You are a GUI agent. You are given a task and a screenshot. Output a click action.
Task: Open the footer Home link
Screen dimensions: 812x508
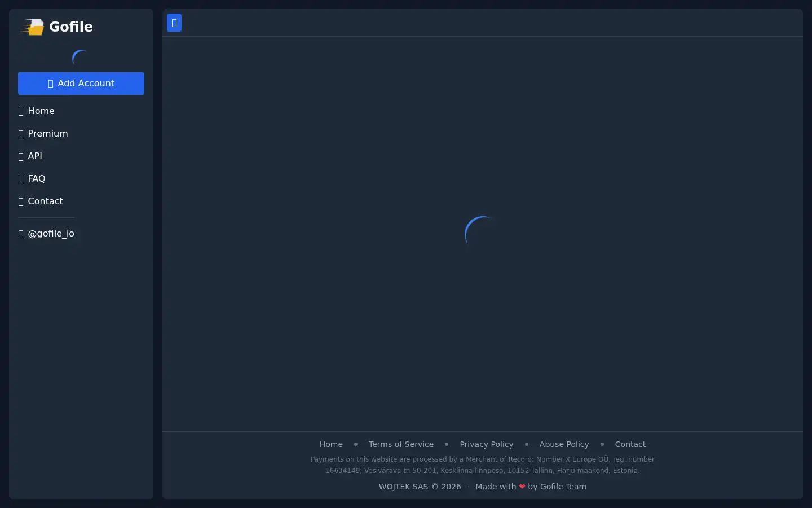(x=331, y=444)
